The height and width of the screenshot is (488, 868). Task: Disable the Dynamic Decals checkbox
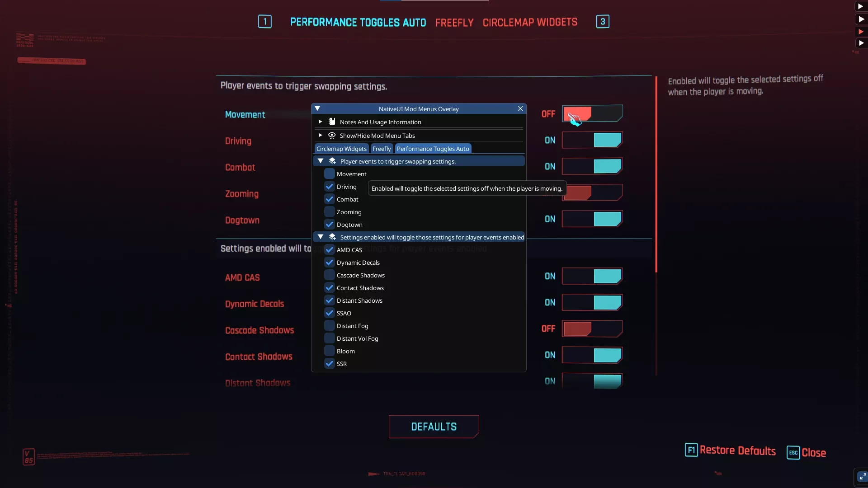pyautogui.click(x=329, y=262)
